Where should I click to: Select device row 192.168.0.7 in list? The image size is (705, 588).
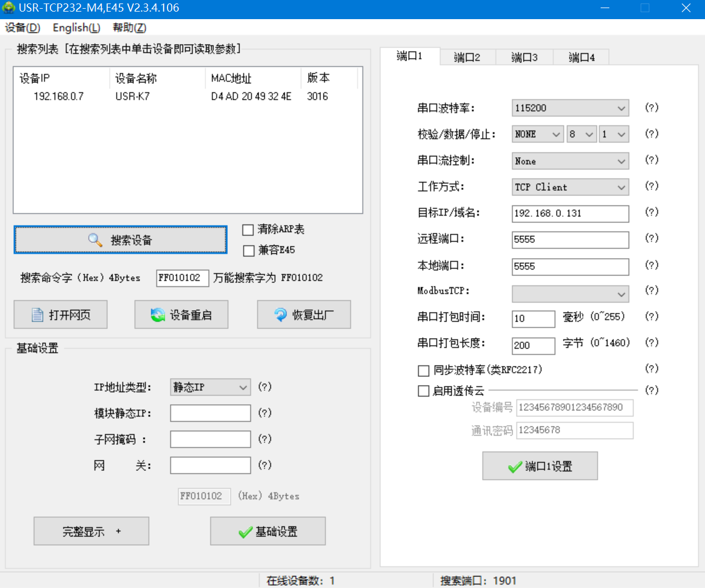(x=187, y=96)
